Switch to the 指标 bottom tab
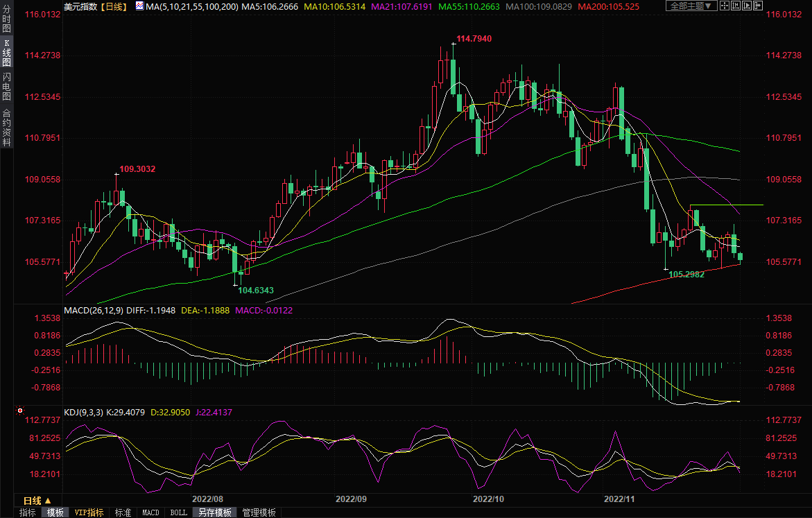 coord(28,512)
